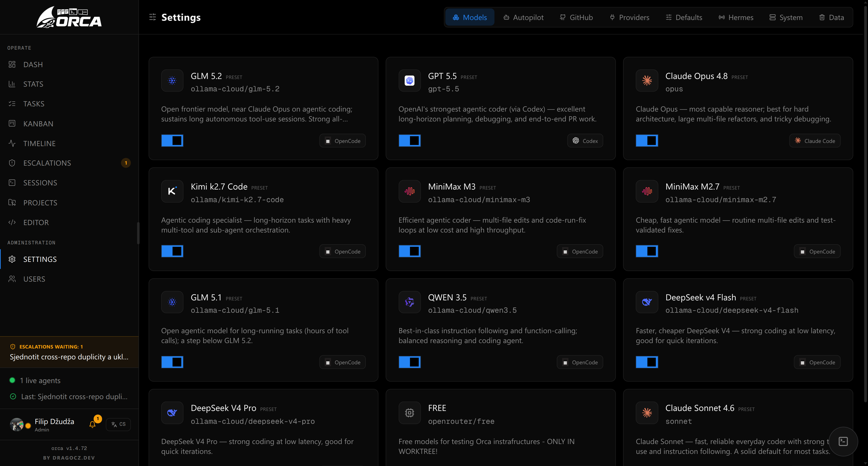Open the floating terminal console button

coord(843,441)
